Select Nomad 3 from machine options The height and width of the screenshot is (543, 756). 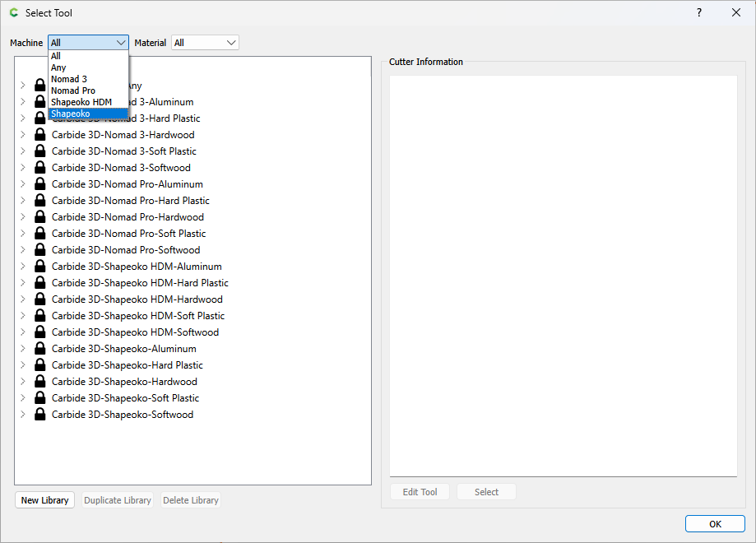69,79
